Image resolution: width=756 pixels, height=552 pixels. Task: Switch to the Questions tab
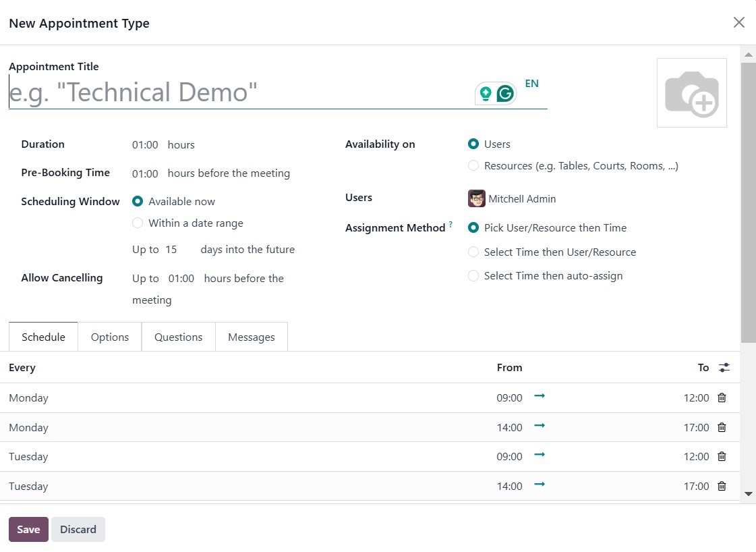pyautogui.click(x=178, y=337)
